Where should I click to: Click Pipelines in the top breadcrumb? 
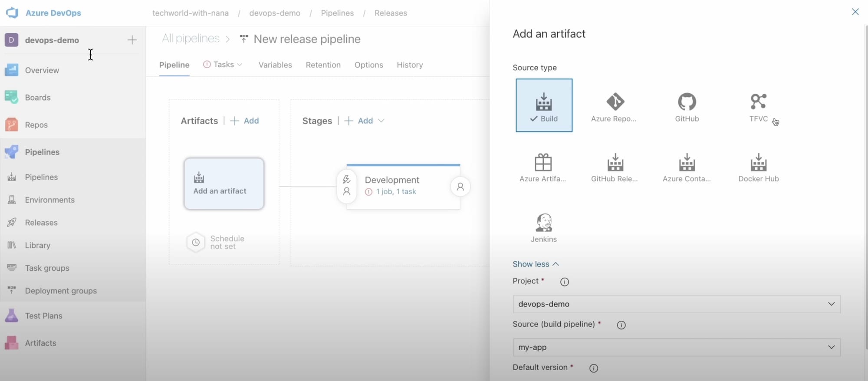[337, 13]
